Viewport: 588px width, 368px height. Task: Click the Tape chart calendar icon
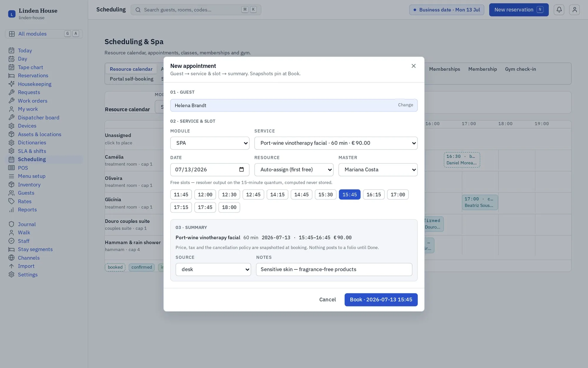(11, 67)
